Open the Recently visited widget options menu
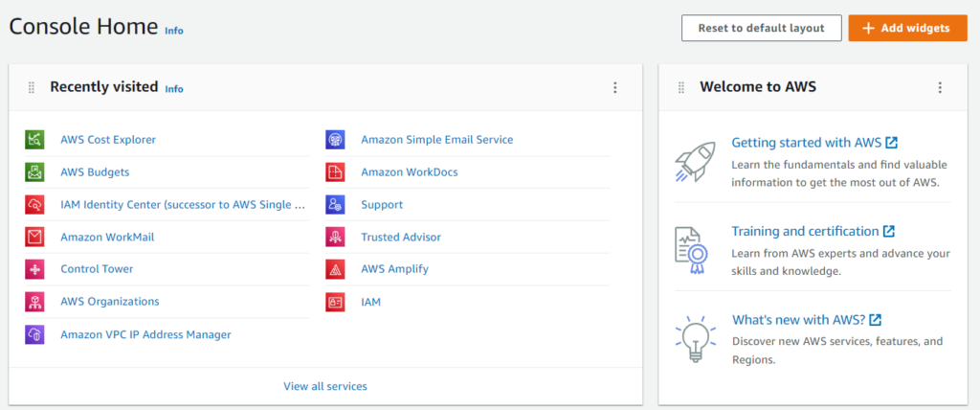Screen dimensions: 980x410 pyautogui.click(x=615, y=87)
